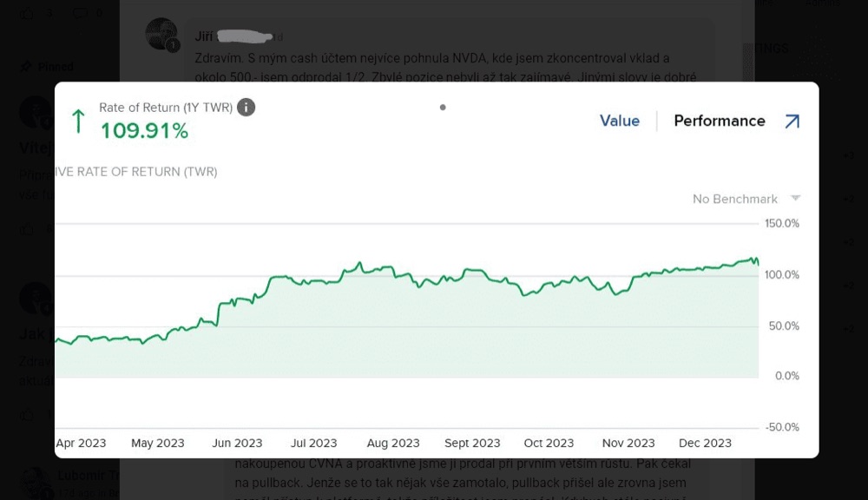Click the Rate of Return (1Y TWR) label

click(x=166, y=108)
